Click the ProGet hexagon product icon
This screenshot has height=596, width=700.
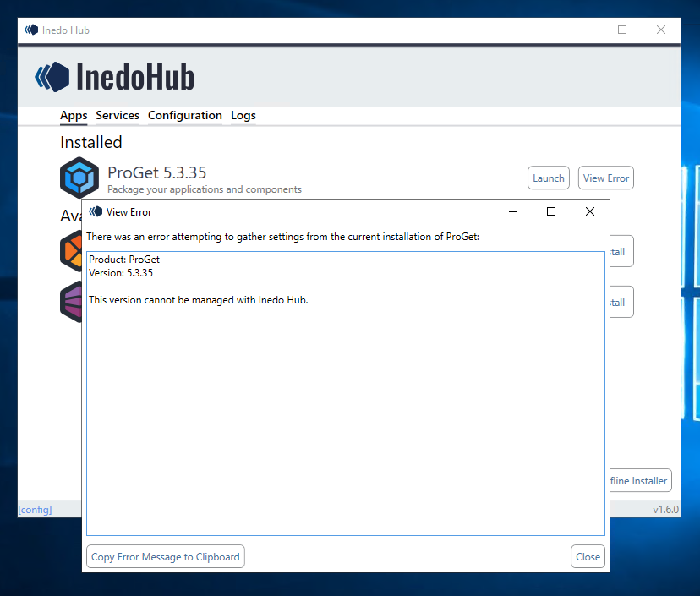point(79,178)
